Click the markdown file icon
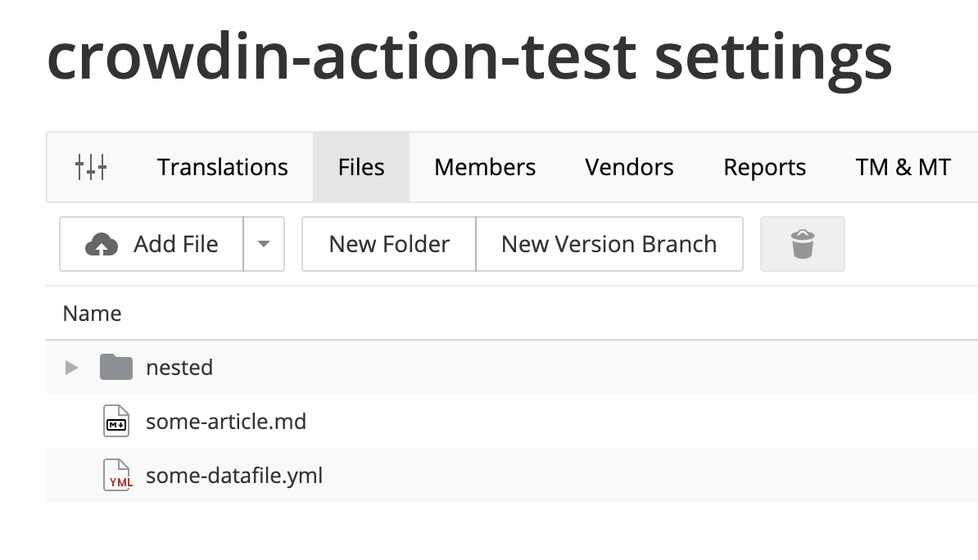This screenshot has width=978, height=560. [116, 422]
